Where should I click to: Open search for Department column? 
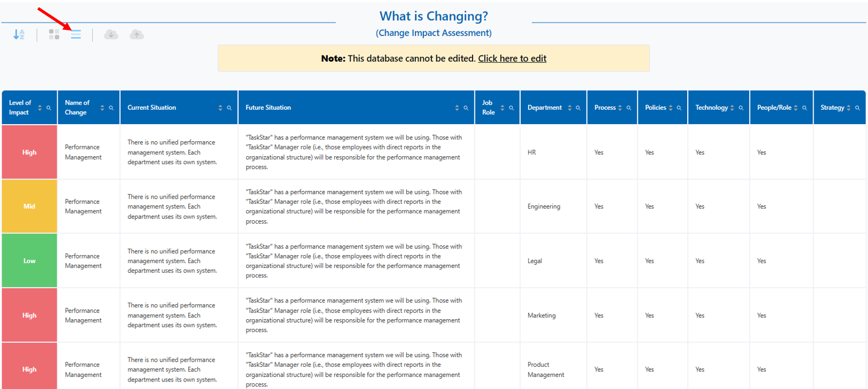click(x=578, y=108)
